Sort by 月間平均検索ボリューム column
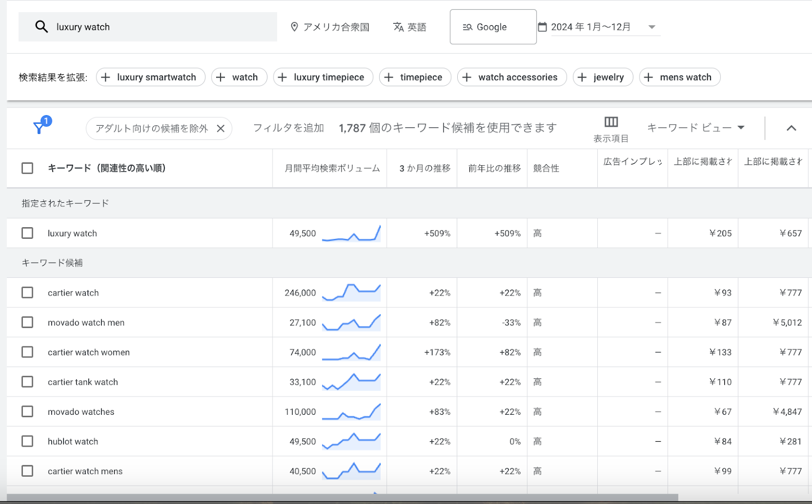 (x=332, y=168)
